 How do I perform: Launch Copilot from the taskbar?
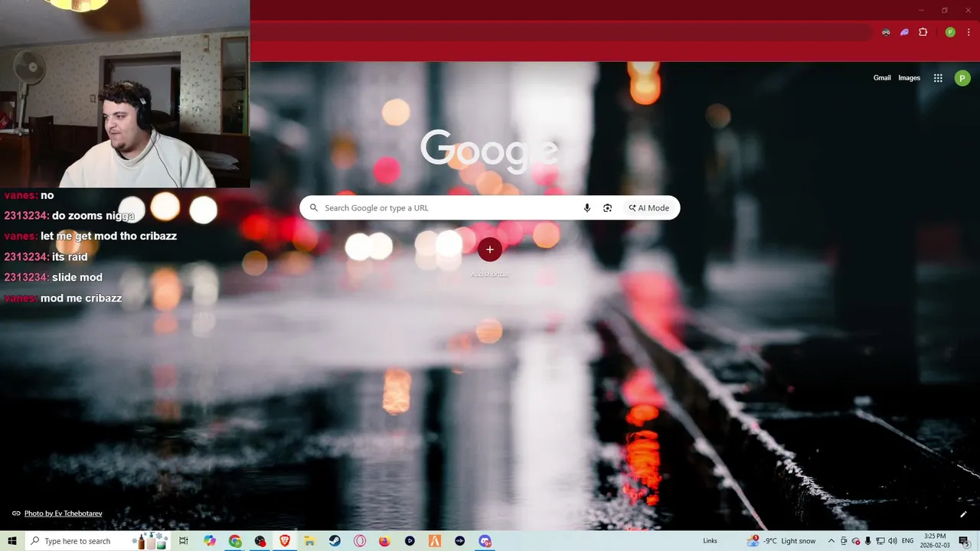[x=210, y=541]
